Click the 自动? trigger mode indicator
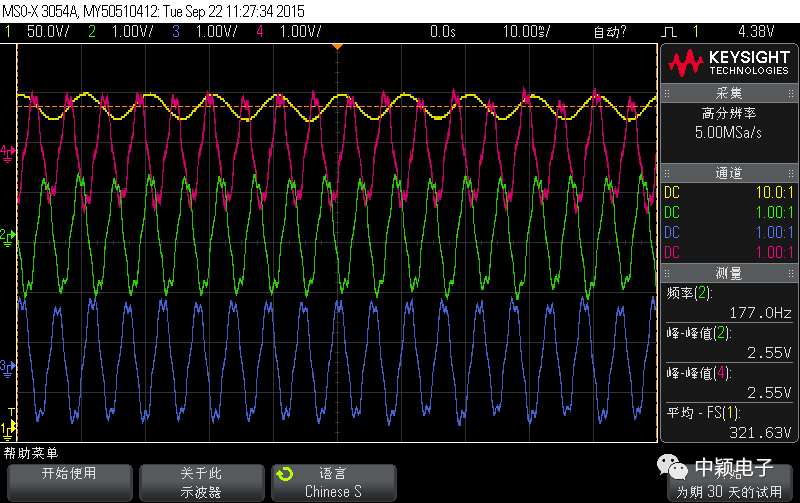 (610, 32)
